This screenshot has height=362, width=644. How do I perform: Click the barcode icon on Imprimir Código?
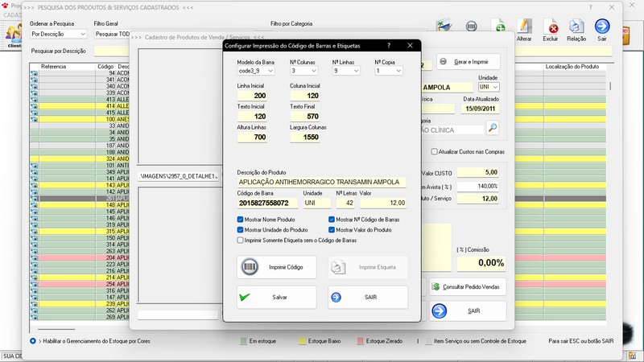pos(250,266)
